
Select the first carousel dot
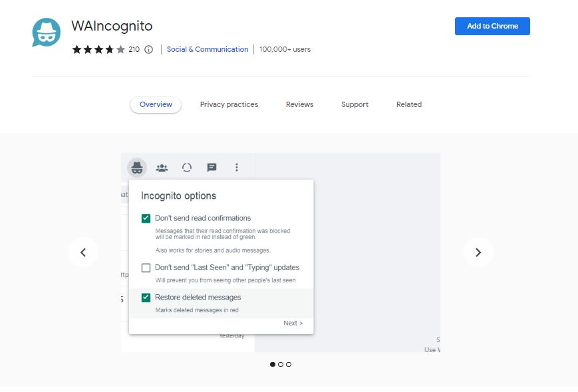click(x=273, y=364)
